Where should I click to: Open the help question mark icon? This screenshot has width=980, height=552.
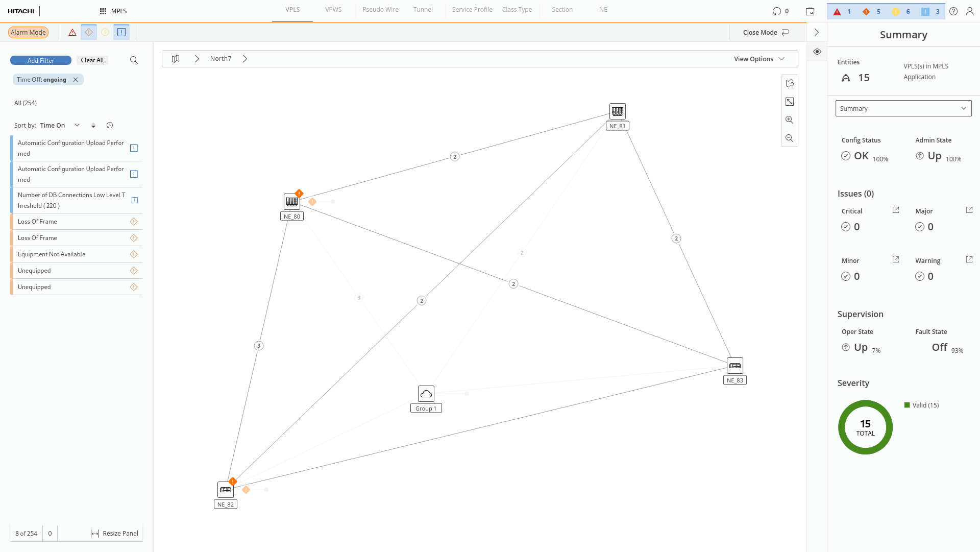pos(953,11)
